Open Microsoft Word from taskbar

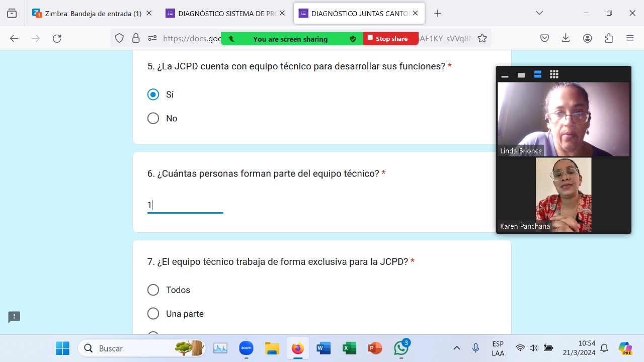(x=324, y=348)
